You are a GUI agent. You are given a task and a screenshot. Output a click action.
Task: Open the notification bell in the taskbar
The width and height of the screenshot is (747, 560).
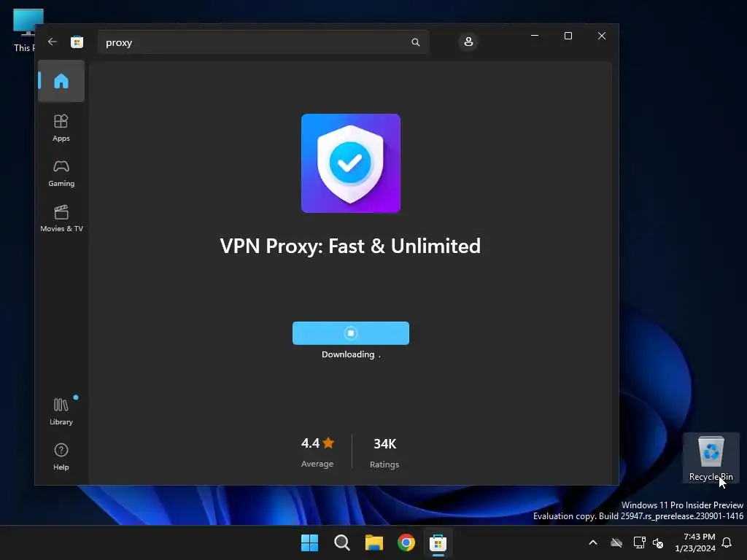pyautogui.click(x=727, y=542)
